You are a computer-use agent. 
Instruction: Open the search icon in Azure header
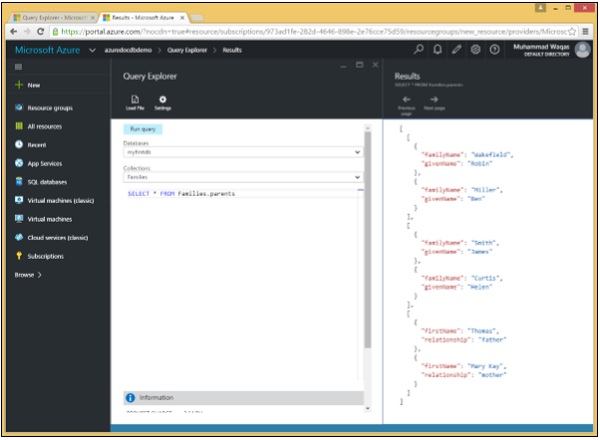tap(418, 49)
